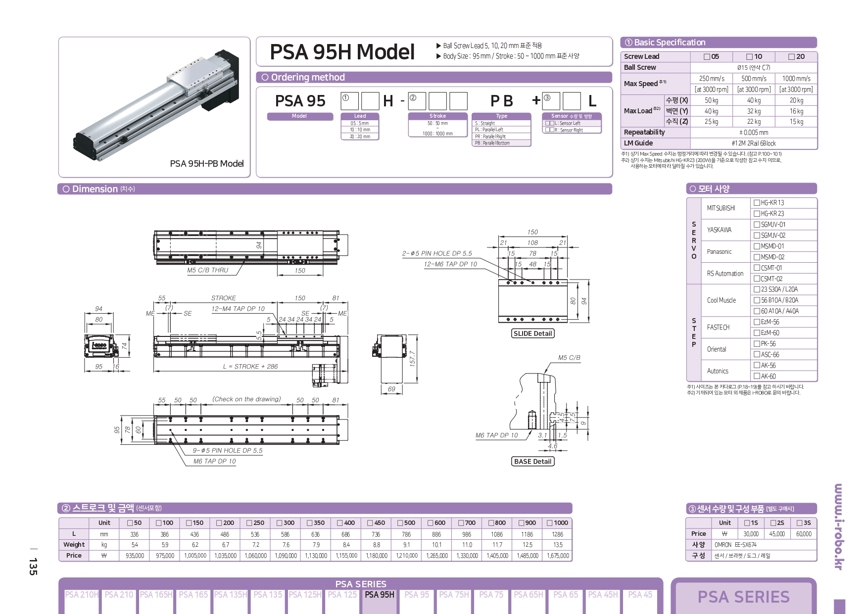Screen dimensions: 868x614
Task: Click the 1,675,000 price cell
Action: 558,556
